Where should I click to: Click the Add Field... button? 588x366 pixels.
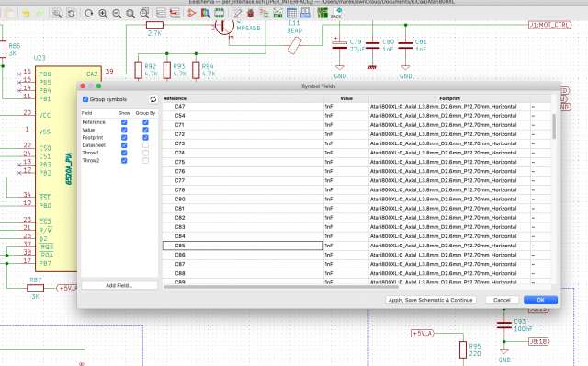(119, 286)
